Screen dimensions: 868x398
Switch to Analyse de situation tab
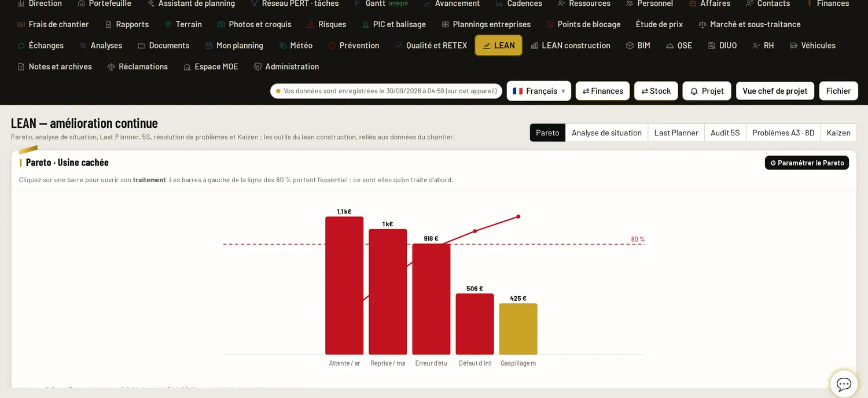[x=606, y=132]
